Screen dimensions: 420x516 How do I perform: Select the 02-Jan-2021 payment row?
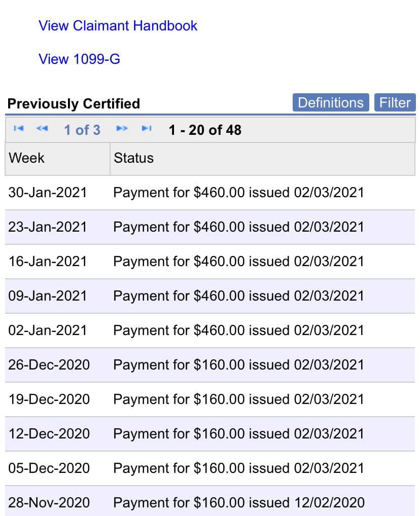[210, 330]
